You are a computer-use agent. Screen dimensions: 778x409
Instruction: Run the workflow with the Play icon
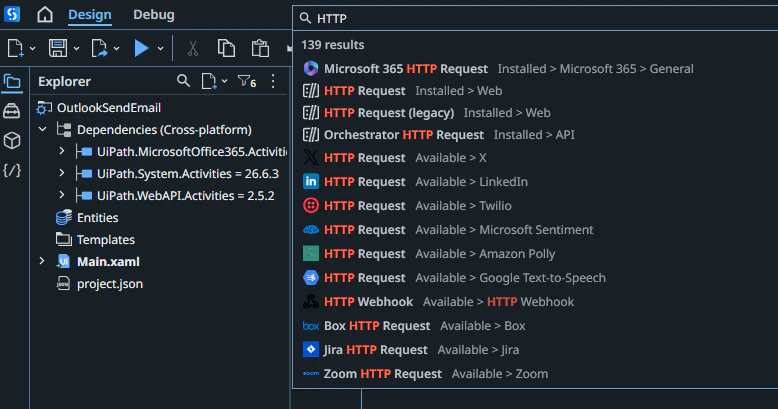(x=141, y=48)
